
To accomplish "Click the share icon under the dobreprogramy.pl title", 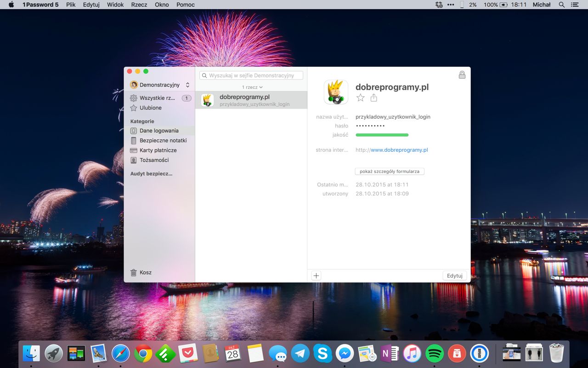I will tap(373, 98).
